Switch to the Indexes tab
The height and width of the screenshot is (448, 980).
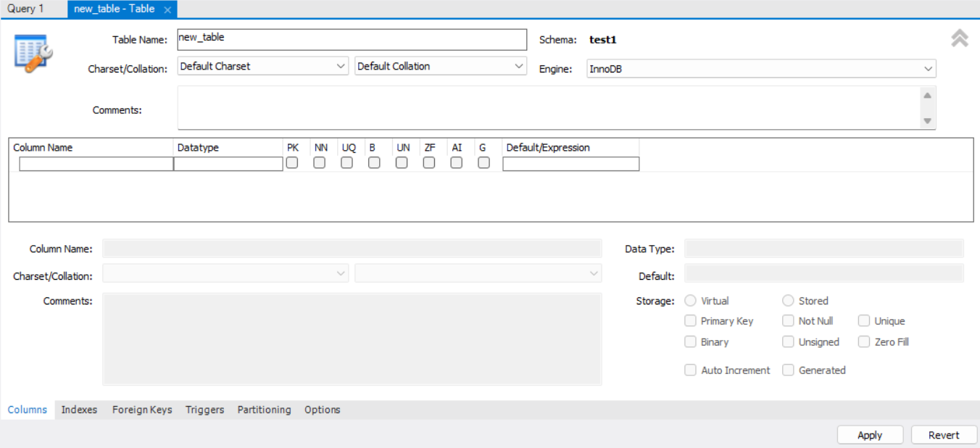tap(79, 410)
